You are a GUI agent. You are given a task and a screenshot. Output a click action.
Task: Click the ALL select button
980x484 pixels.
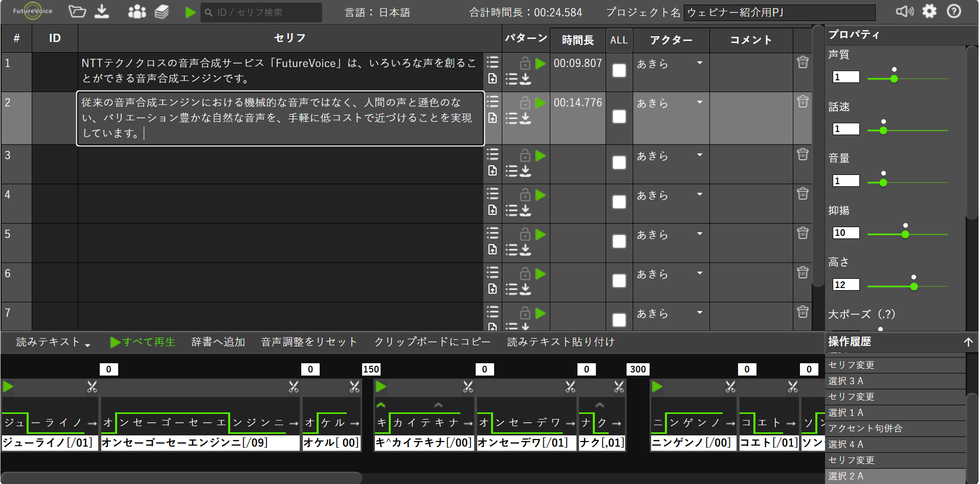619,40
